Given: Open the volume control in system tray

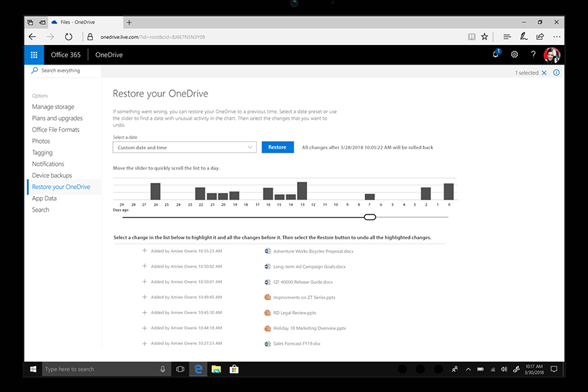Looking at the screenshot, I should (505, 370).
